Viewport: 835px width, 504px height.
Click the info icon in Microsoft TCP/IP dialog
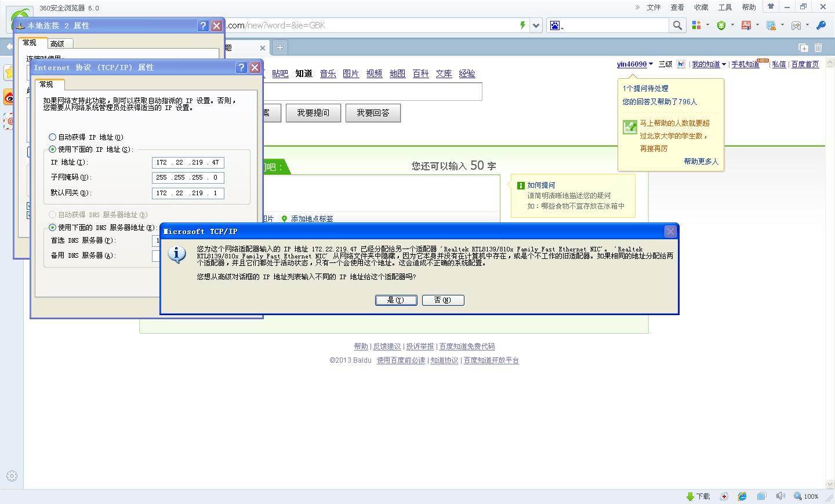pyautogui.click(x=177, y=254)
